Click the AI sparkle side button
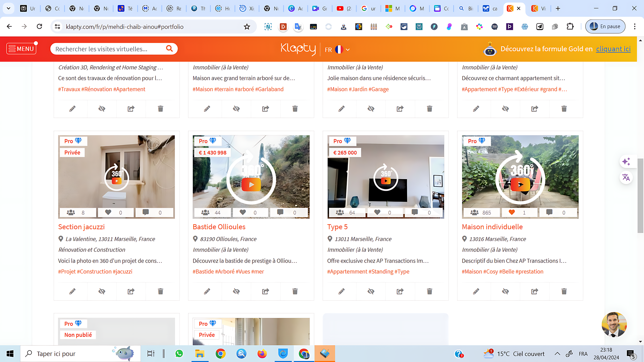 coord(626,161)
